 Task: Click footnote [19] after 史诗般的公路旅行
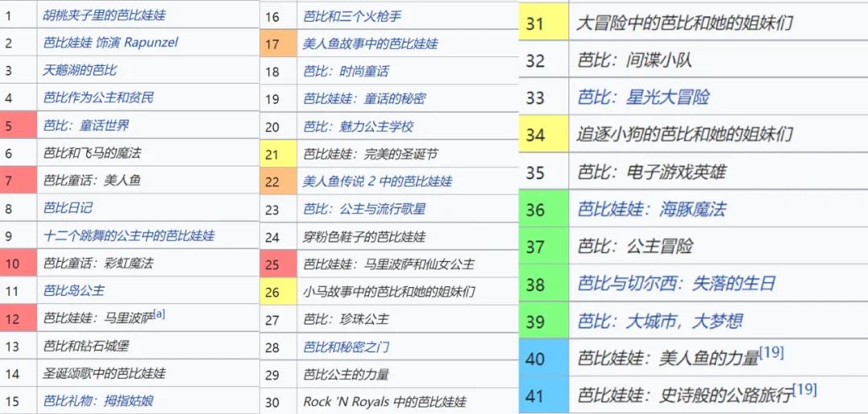point(805,390)
